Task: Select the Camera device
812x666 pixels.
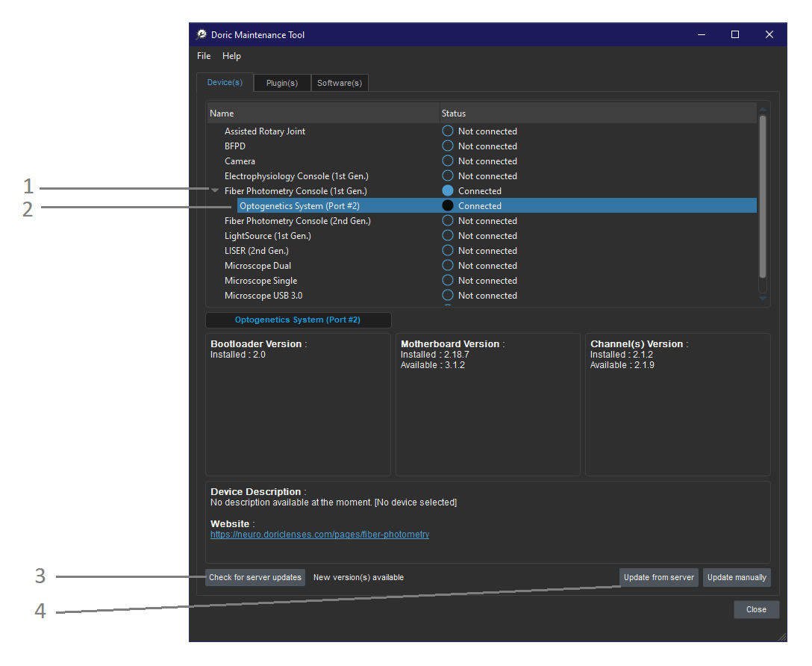Action: pos(240,161)
